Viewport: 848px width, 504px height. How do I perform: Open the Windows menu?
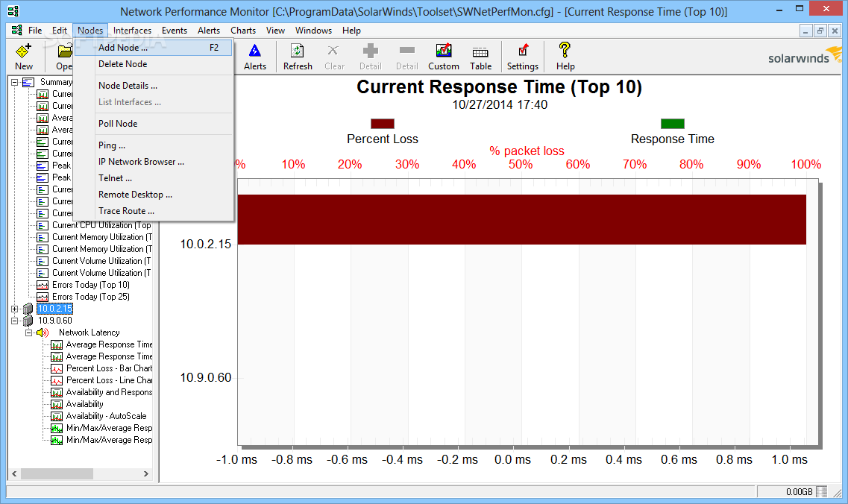(314, 31)
